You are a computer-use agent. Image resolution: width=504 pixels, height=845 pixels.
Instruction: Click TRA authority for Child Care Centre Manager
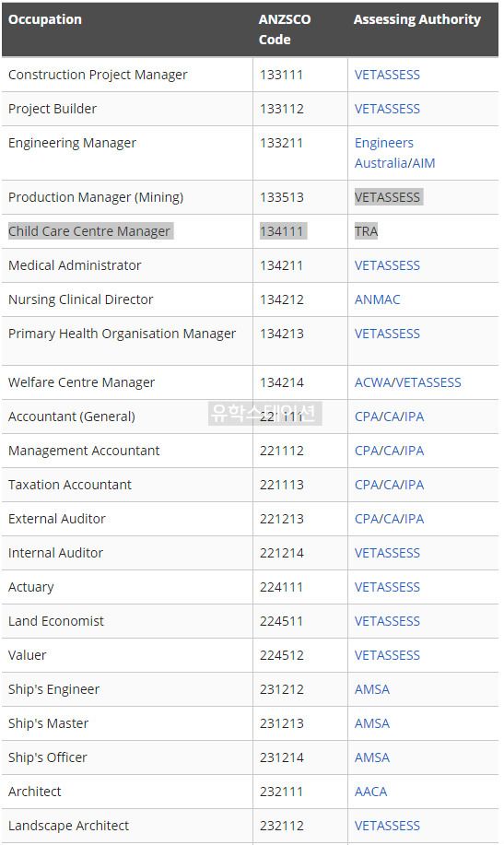click(366, 230)
